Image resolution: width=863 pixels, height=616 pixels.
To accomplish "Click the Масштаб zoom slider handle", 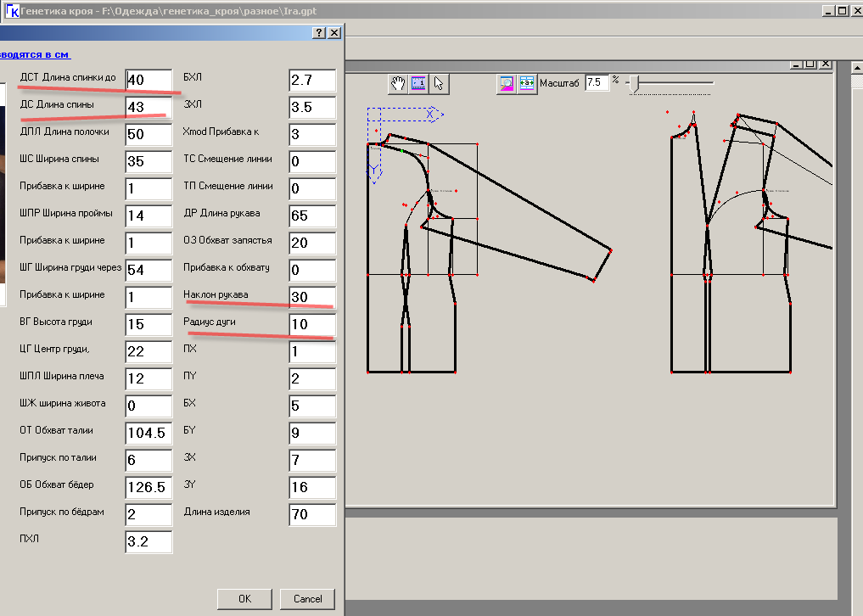I will (636, 82).
